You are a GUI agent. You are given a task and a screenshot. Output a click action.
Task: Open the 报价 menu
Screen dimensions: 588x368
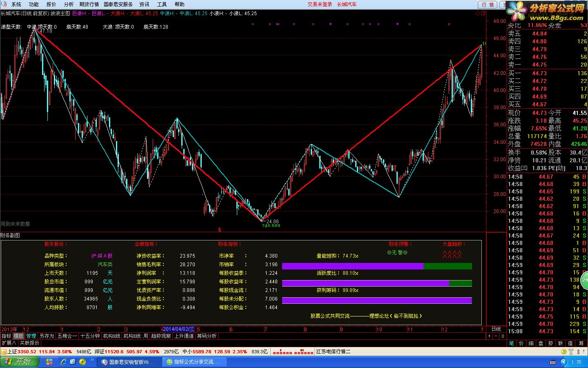click(51, 4)
